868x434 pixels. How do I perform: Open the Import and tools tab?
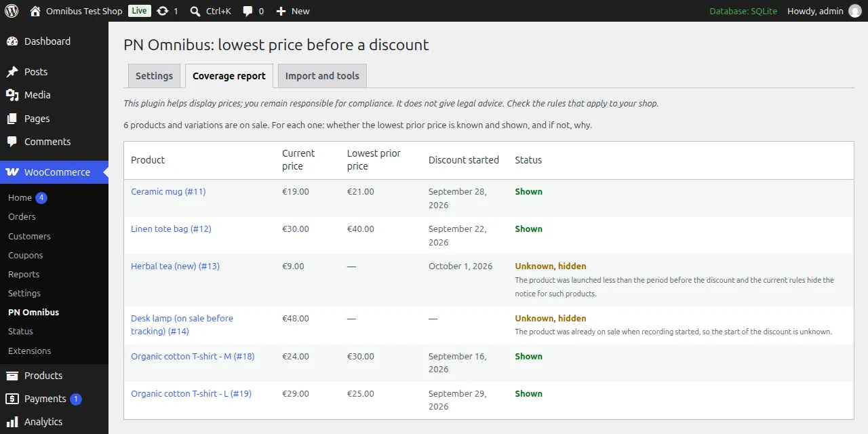tap(322, 76)
